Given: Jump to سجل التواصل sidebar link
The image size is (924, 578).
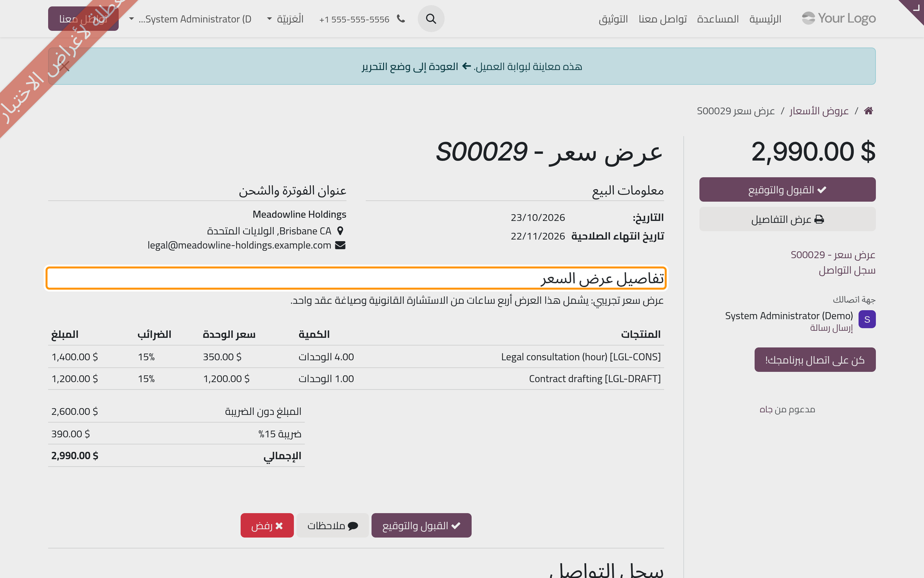Looking at the screenshot, I should point(847,270).
